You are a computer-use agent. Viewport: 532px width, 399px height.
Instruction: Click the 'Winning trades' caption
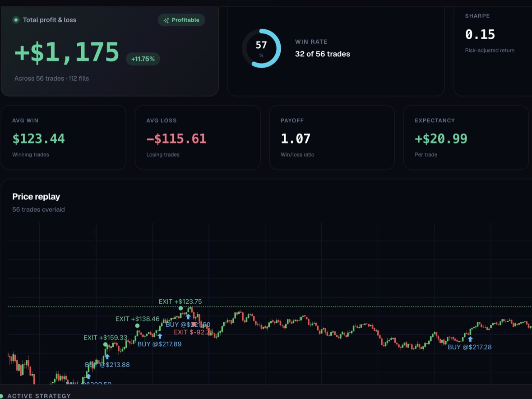coord(31,155)
